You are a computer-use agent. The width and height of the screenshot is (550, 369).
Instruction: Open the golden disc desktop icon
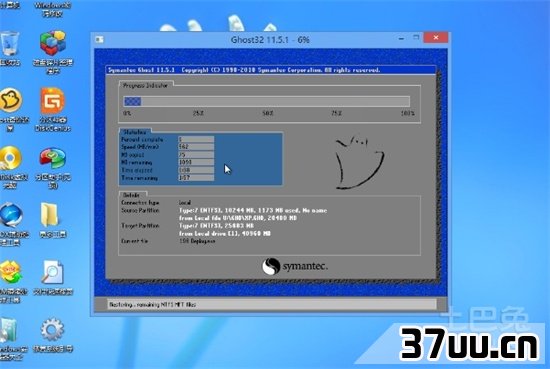[x=10, y=158]
